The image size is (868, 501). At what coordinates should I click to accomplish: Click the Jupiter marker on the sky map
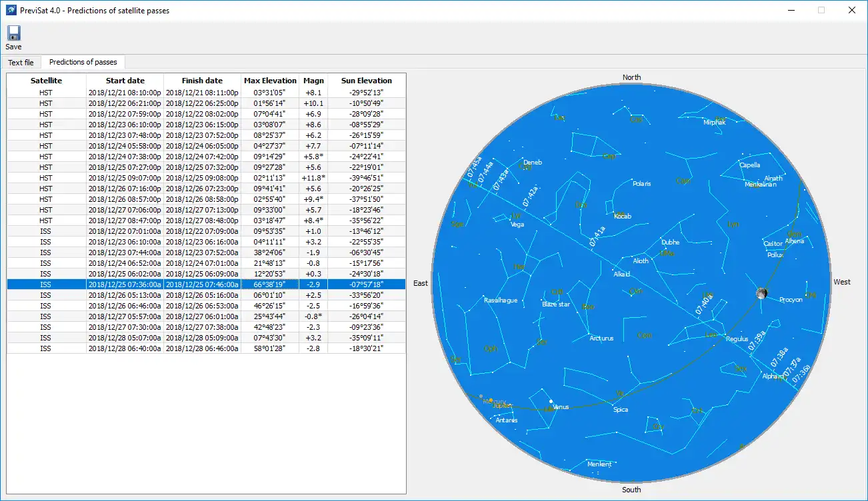coord(491,401)
